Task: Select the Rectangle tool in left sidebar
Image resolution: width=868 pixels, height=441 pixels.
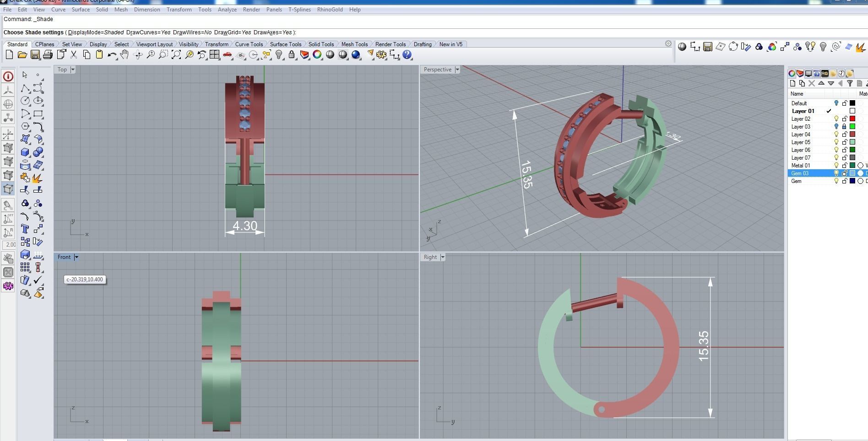Action: 38,113
